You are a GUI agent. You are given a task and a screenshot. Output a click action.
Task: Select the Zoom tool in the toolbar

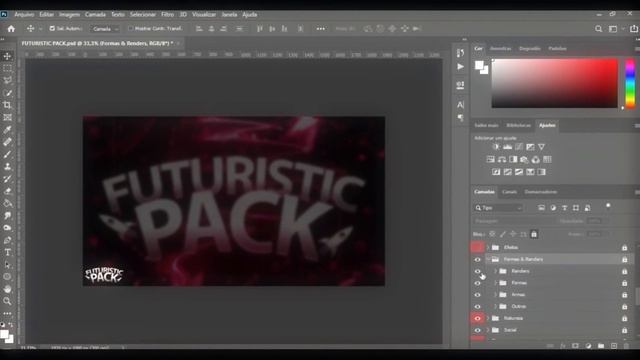click(x=7, y=301)
